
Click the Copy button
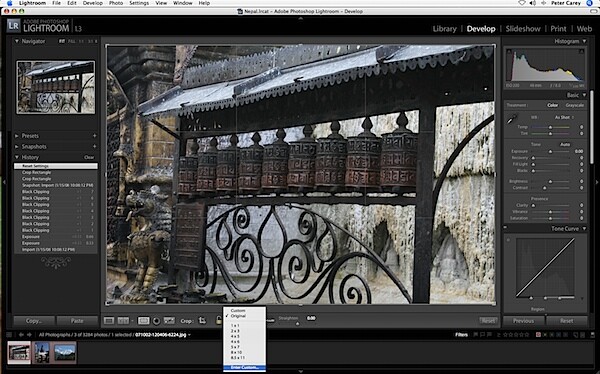[34, 321]
